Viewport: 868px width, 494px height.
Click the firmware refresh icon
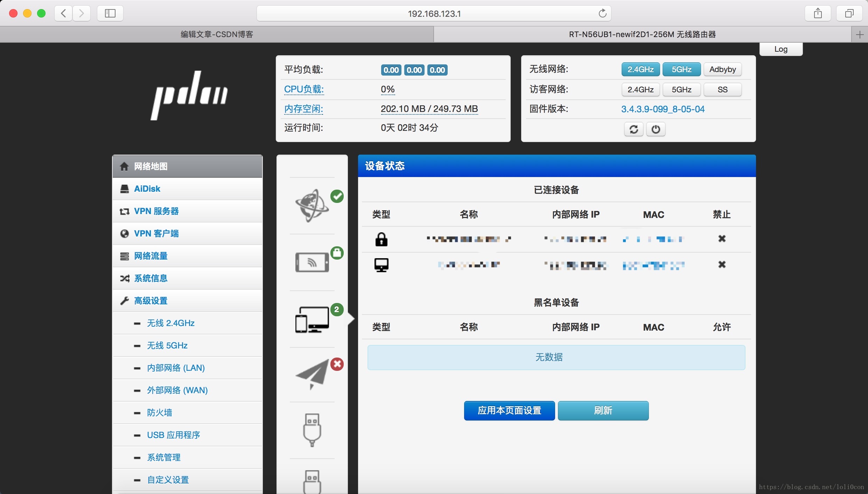click(x=633, y=129)
